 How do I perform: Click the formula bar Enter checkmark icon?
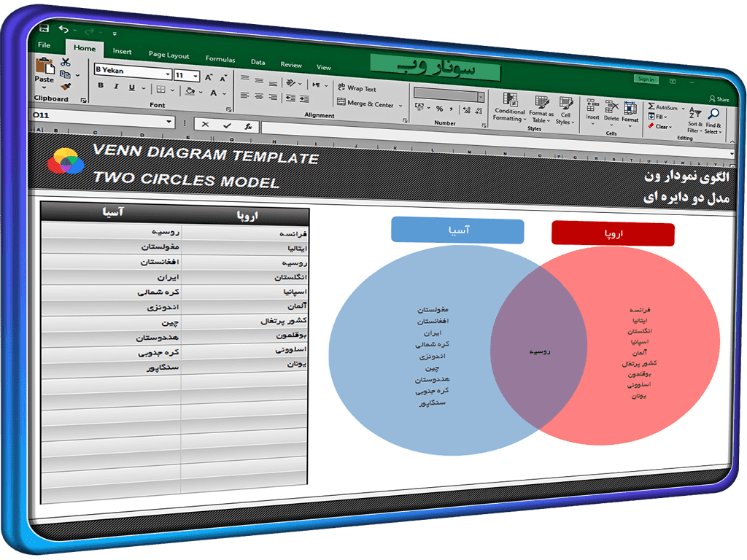pyautogui.click(x=227, y=125)
